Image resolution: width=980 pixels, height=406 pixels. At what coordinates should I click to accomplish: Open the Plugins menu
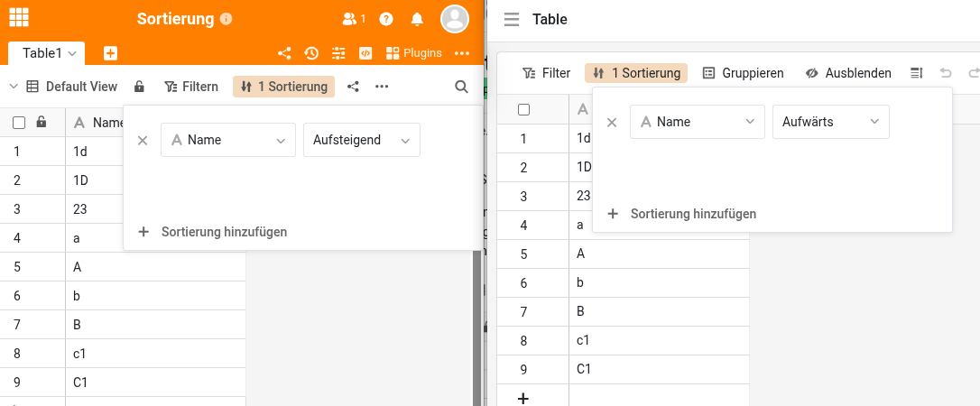pyautogui.click(x=414, y=53)
